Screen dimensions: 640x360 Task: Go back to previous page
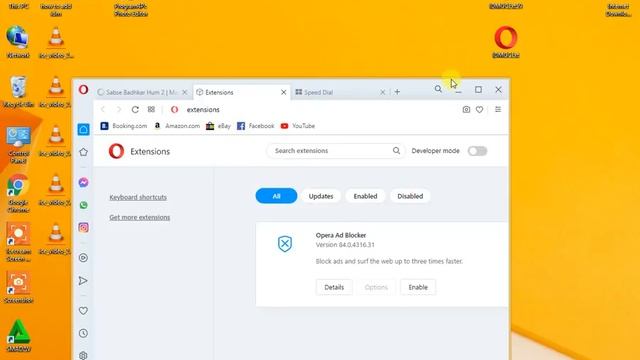pos(103,109)
